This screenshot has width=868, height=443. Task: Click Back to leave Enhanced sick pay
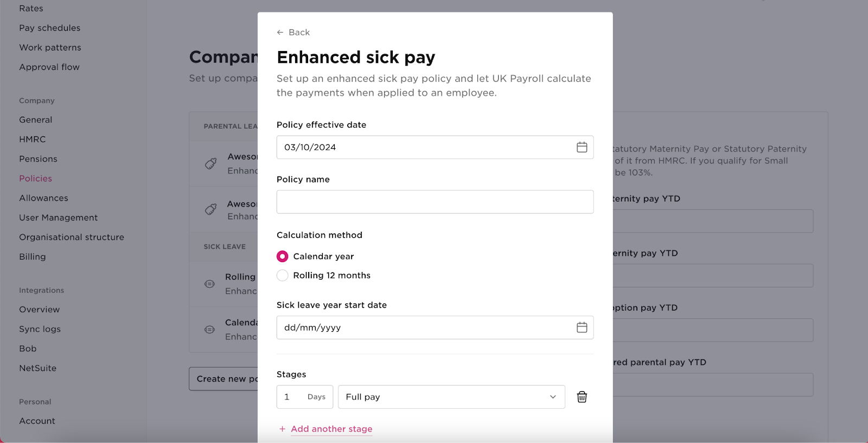[x=293, y=32]
